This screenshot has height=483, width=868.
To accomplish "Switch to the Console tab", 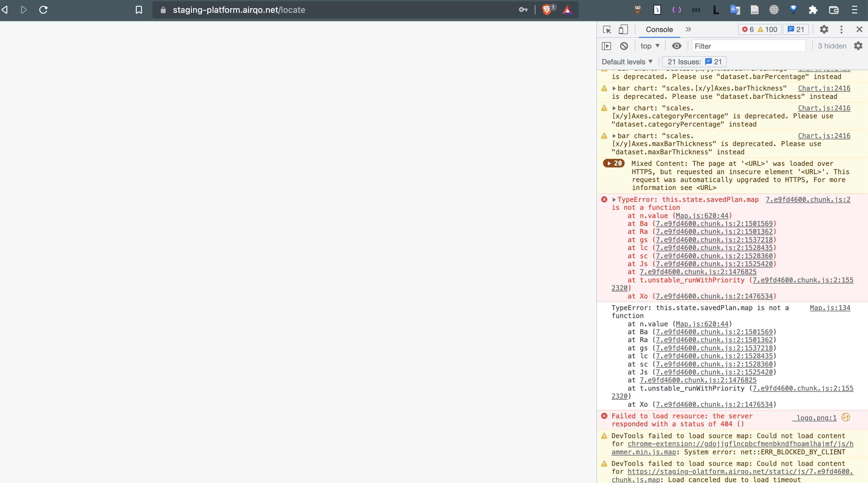I will pyautogui.click(x=659, y=29).
